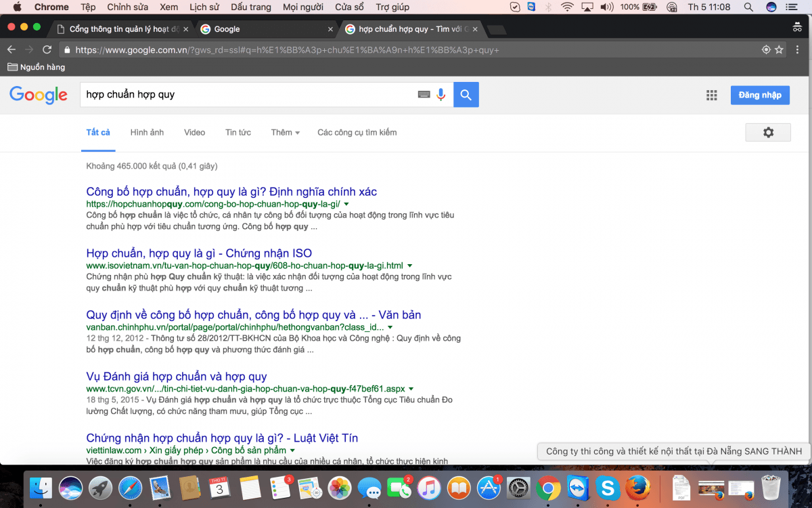Image resolution: width=812 pixels, height=508 pixels.
Task: Open iTunes from the Dock
Action: coord(428,488)
